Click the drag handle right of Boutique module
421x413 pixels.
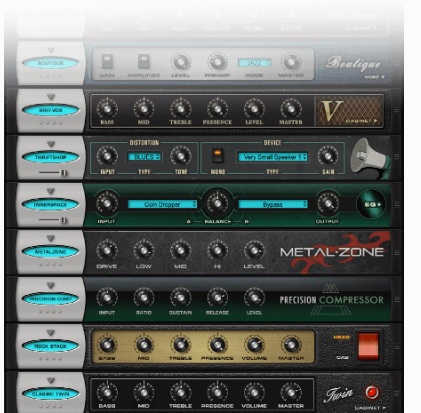pos(397,63)
